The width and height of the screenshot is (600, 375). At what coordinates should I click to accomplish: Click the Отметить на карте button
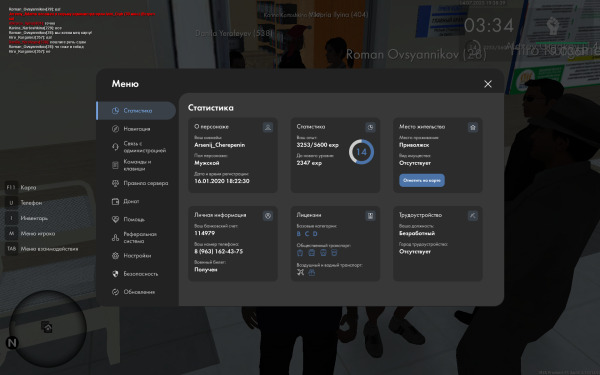click(422, 180)
